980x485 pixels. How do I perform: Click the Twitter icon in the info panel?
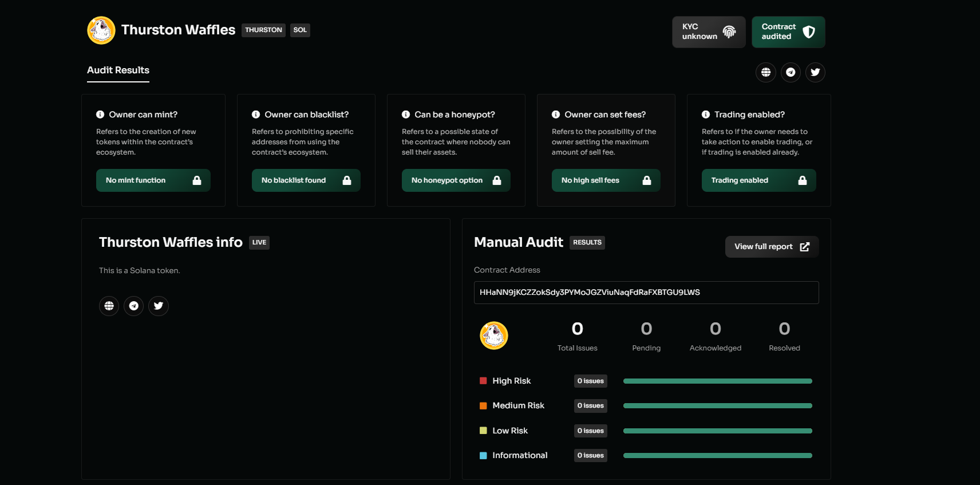(x=159, y=306)
